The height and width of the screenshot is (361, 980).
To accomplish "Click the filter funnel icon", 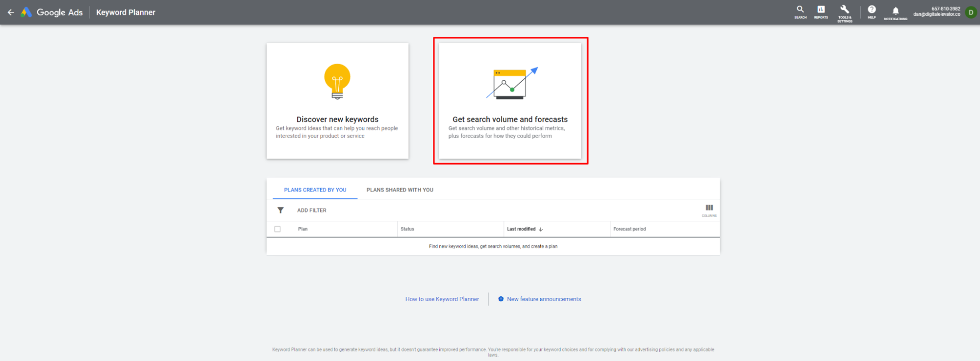I will point(280,210).
